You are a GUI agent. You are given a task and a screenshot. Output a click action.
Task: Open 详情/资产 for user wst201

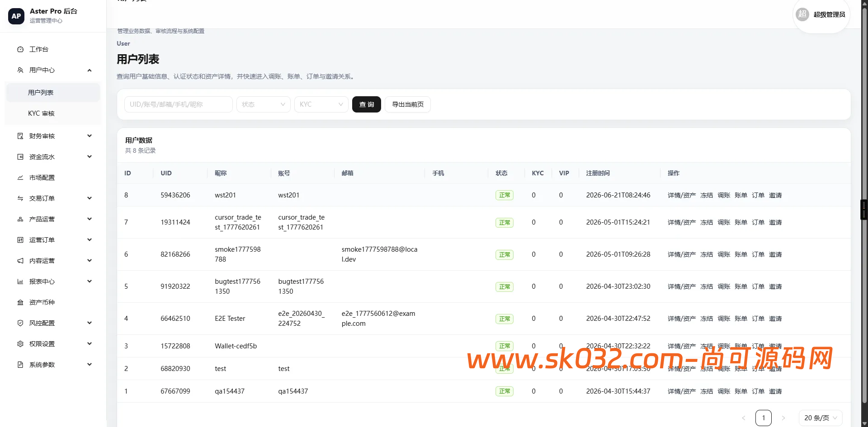tap(682, 195)
